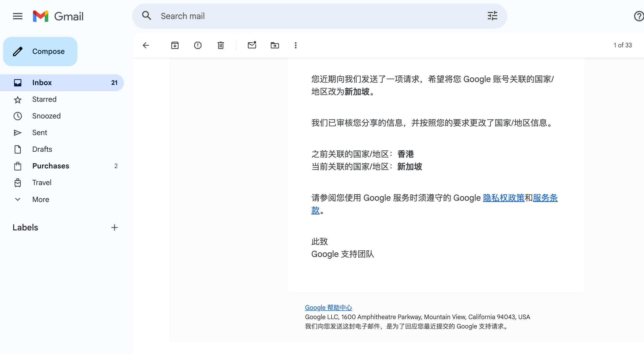Archive this email with the archive icon

[x=175, y=45]
